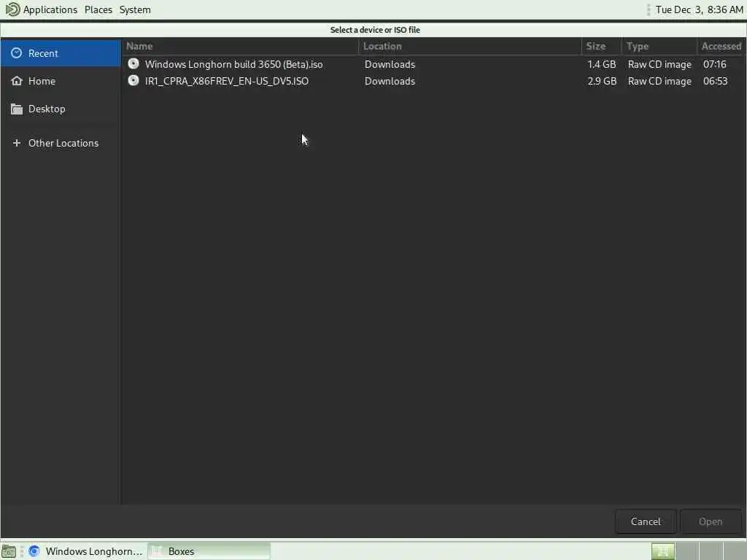Screen dimensions: 747x560
Task: Sort files by Size column header
Action: 601,46
